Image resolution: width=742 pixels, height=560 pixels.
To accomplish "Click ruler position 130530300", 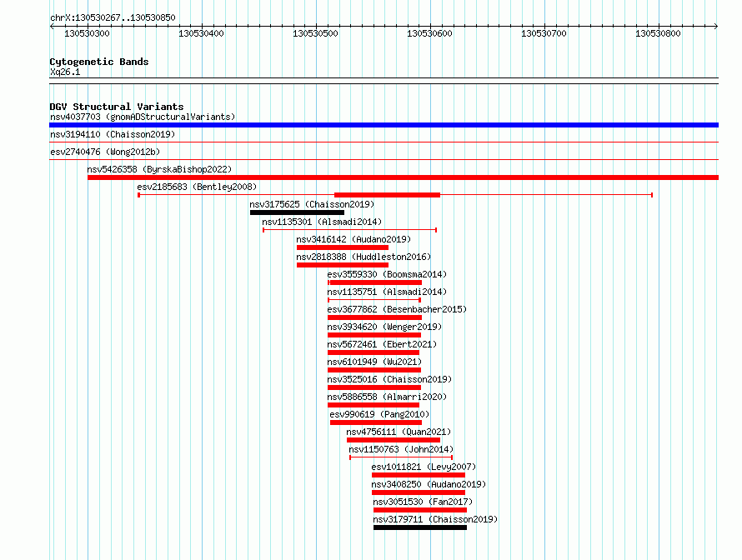I will (x=87, y=33).
